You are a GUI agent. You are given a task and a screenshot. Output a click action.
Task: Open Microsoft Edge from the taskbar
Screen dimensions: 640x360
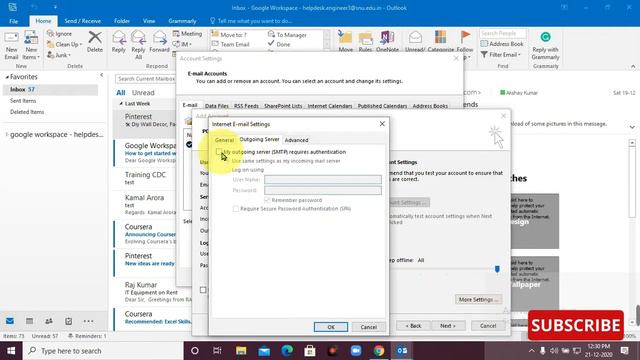(287, 351)
